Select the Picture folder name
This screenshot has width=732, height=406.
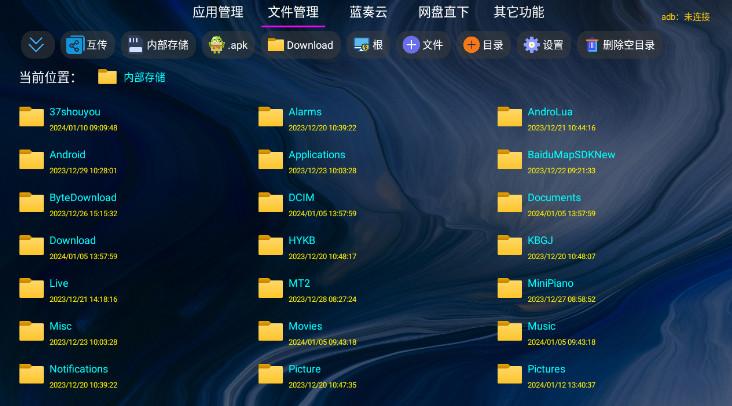pyautogui.click(x=304, y=369)
